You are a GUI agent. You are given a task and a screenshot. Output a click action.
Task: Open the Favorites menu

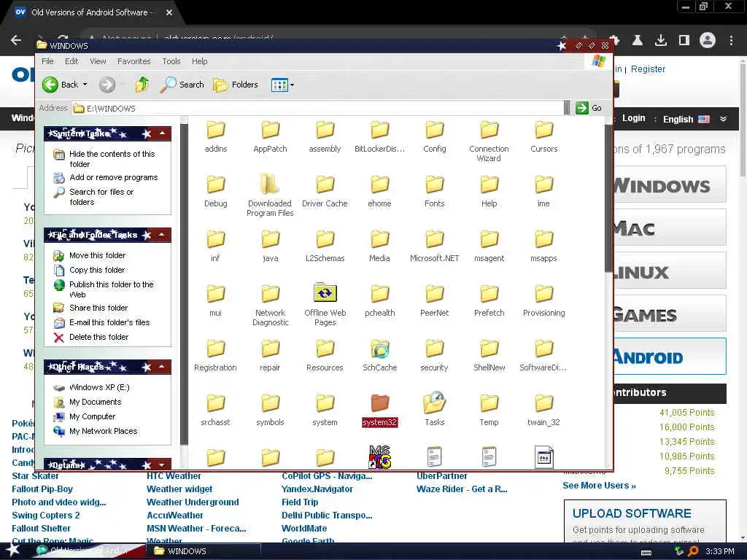click(x=134, y=61)
